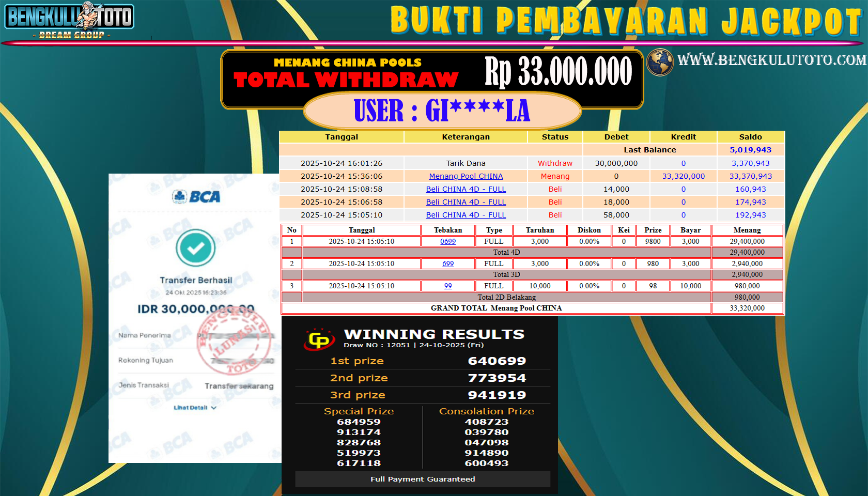This screenshot has height=496, width=868.
Task: Click the BCA bank logo
Action: [x=196, y=197]
